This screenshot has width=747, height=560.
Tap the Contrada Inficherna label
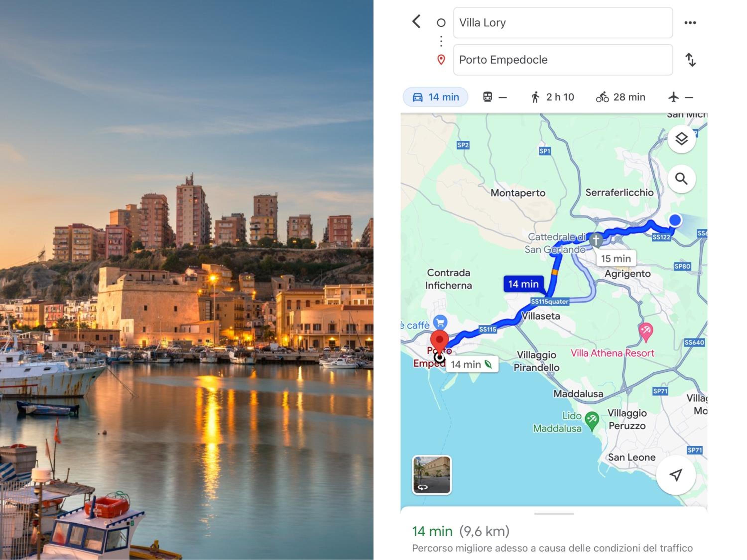tap(448, 279)
